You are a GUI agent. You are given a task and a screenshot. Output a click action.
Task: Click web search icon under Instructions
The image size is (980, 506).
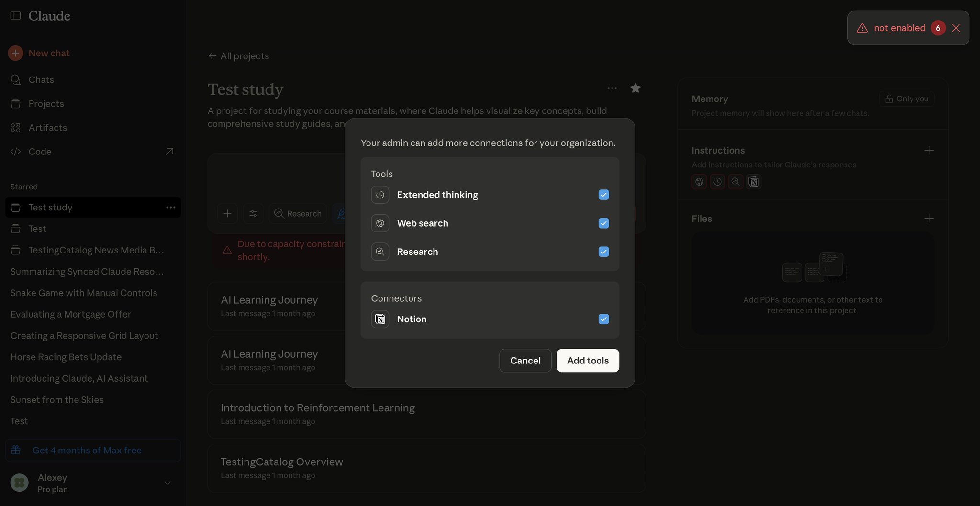pyautogui.click(x=699, y=182)
